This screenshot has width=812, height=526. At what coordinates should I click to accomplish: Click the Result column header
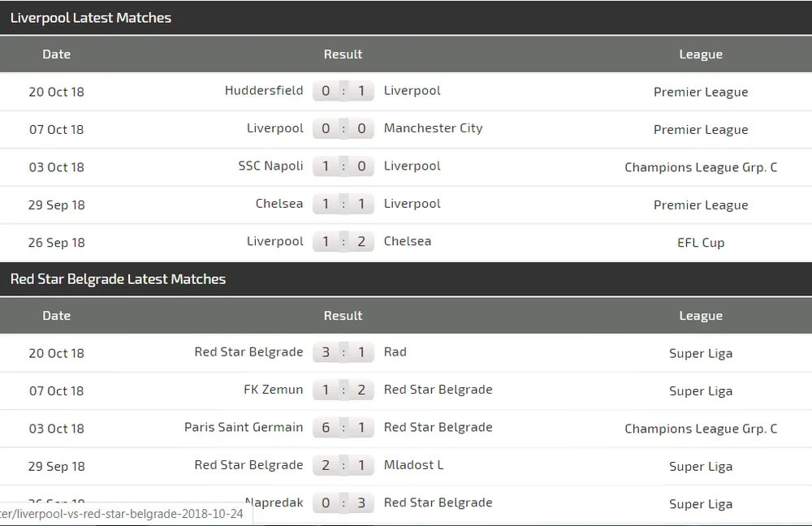click(x=343, y=54)
